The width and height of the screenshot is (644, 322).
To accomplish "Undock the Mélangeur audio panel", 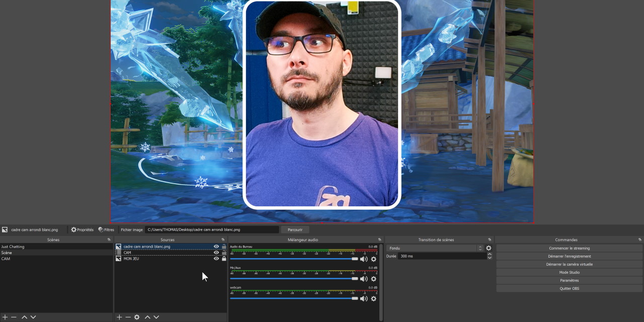I will [380, 239].
